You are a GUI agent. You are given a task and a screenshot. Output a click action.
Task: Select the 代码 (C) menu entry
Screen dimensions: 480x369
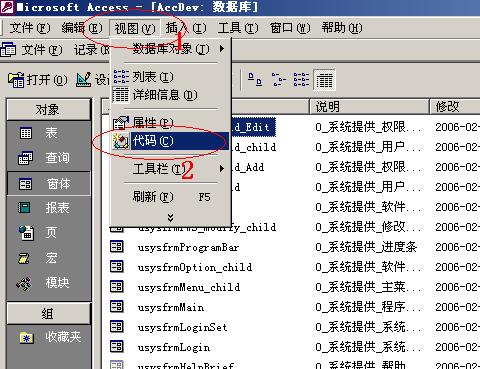pos(170,141)
